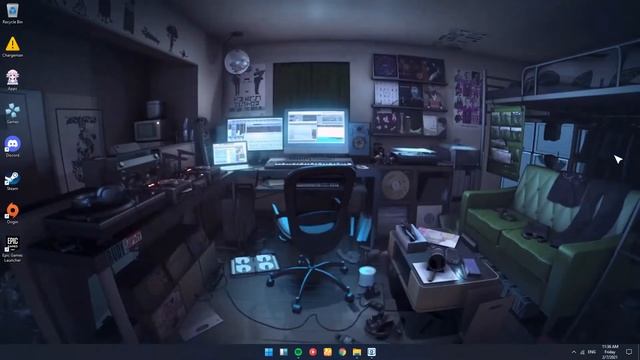
Task: Click the red circle app in the taskbar
Action: [x=313, y=352]
